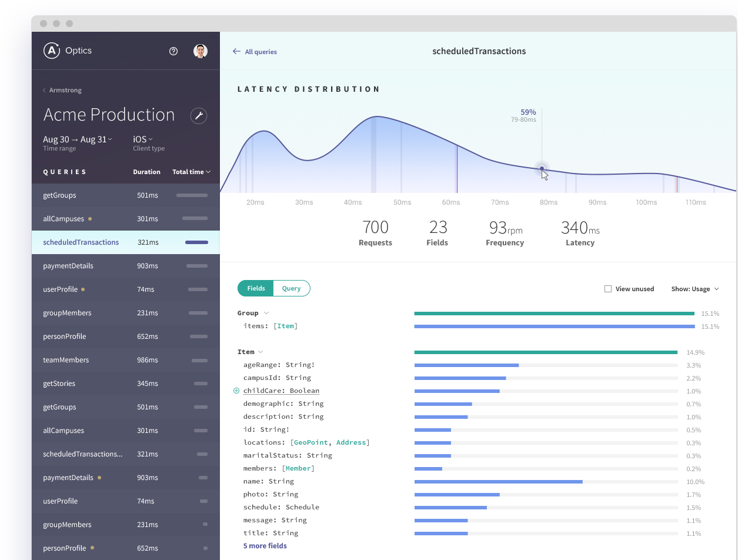
Task: Click the back chevron beside Armstrong
Action: click(44, 90)
